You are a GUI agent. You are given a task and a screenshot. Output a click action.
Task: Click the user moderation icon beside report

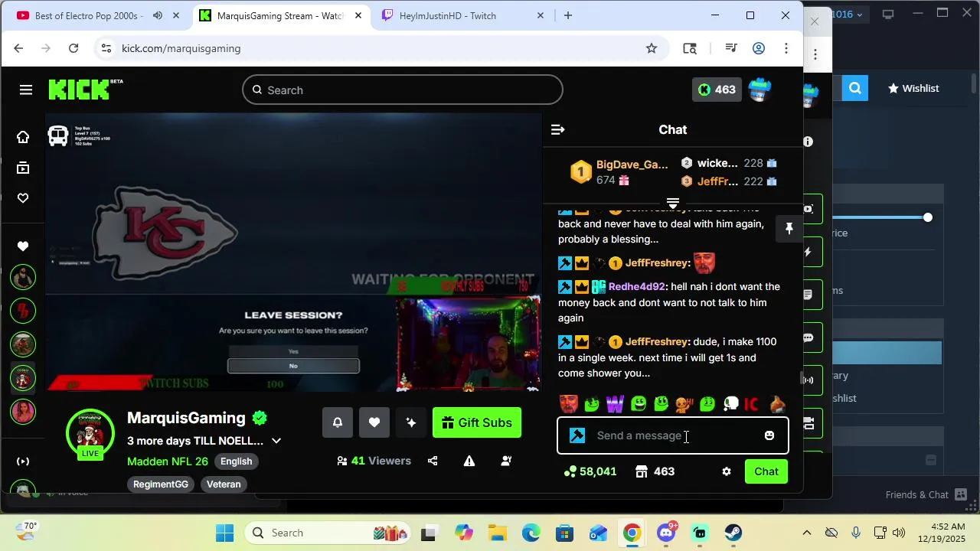tap(506, 461)
